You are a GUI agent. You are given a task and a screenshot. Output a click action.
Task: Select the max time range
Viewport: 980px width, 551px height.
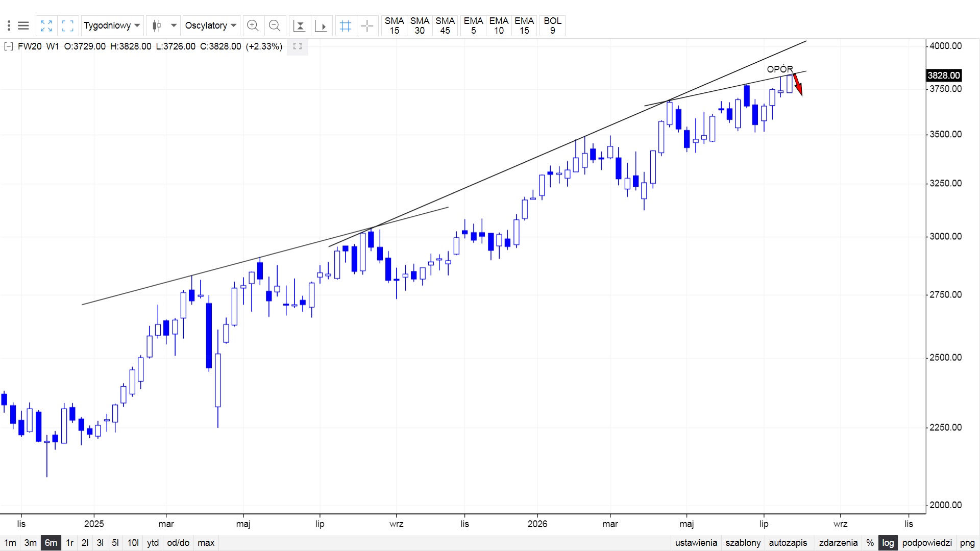tap(206, 543)
